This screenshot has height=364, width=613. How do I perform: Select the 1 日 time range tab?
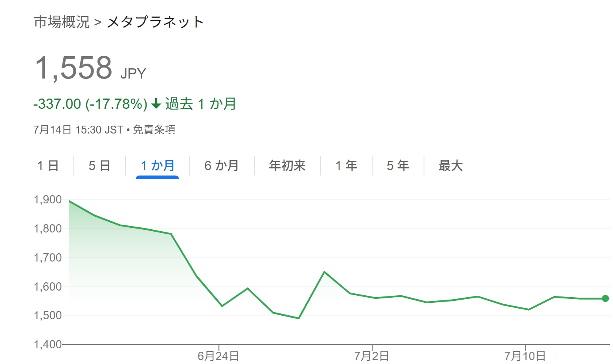pos(48,166)
